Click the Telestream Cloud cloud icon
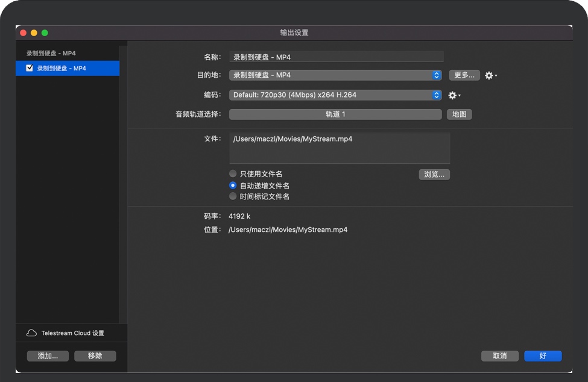 pyautogui.click(x=31, y=333)
